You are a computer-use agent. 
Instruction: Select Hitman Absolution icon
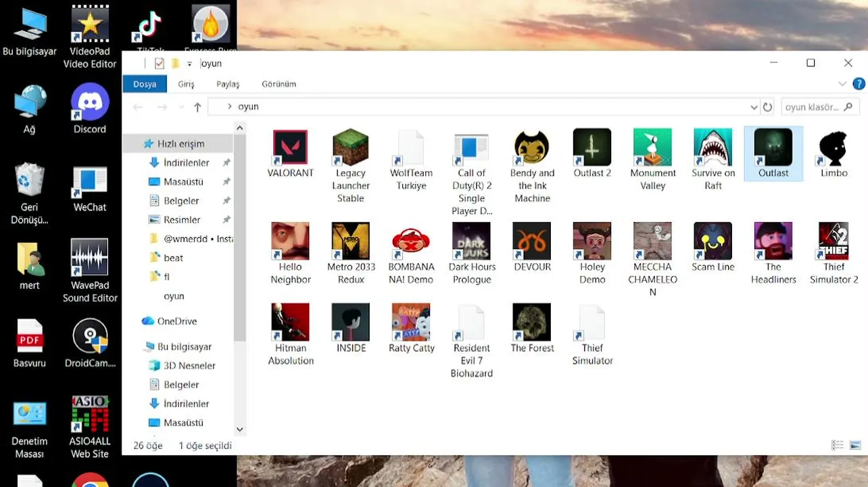[x=291, y=335]
